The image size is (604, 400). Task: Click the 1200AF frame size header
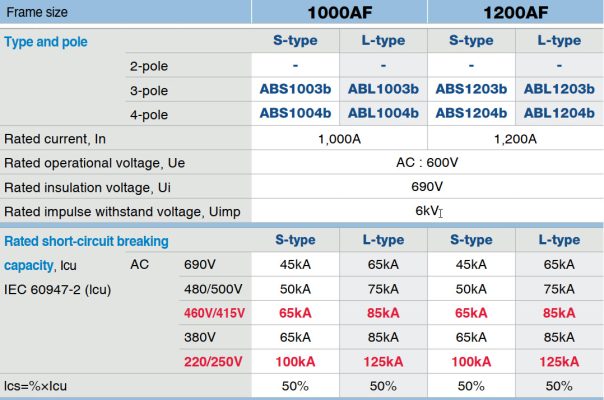click(515, 13)
